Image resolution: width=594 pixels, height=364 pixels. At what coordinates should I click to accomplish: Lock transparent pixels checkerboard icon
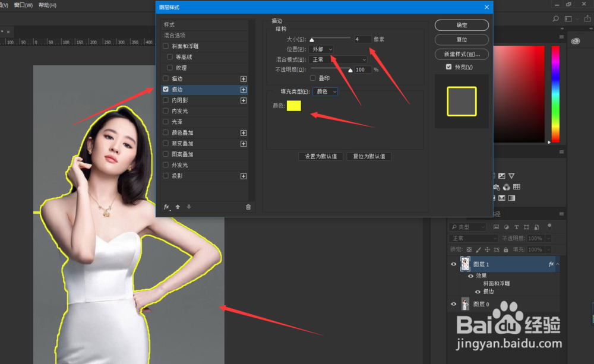tap(469, 249)
